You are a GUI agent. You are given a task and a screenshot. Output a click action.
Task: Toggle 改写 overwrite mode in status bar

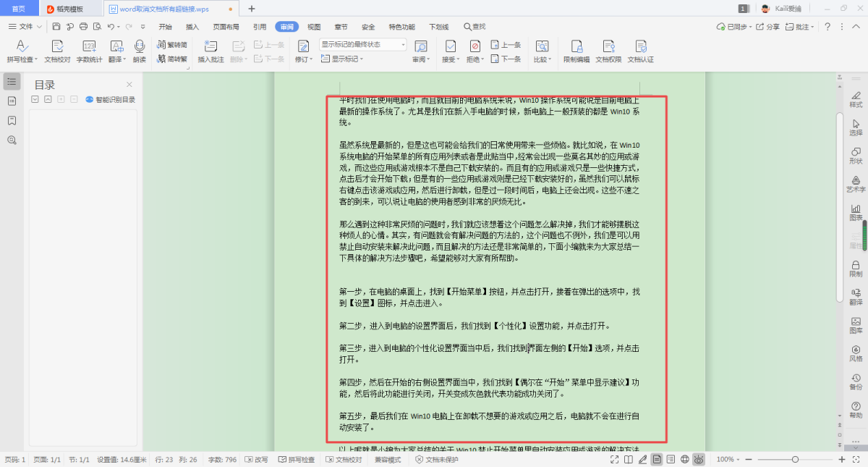point(256,460)
